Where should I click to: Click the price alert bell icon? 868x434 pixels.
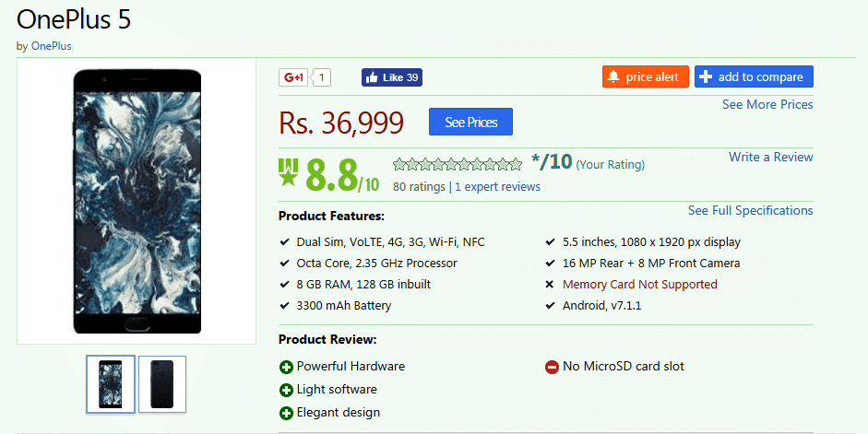613,76
